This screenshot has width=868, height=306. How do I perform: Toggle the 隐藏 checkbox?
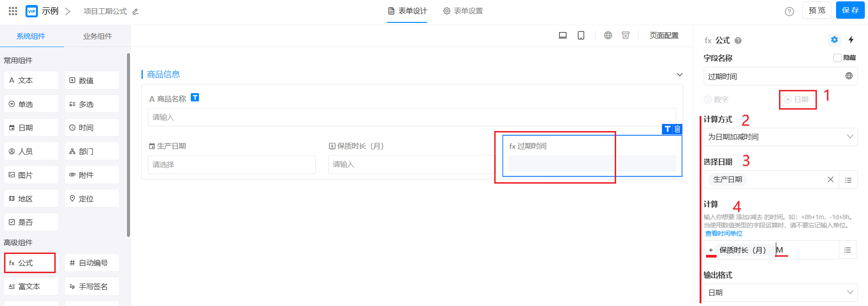point(837,58)
